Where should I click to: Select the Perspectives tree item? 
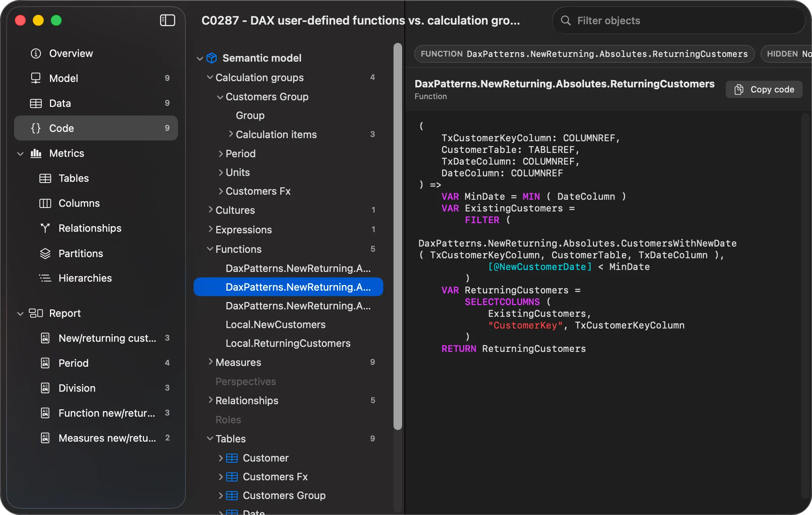click(288, 382)
